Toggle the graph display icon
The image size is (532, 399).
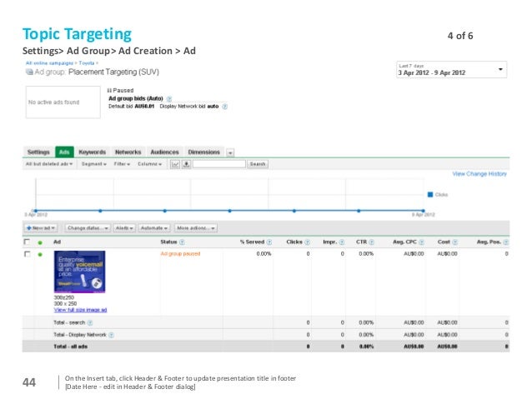click(175, 164)
